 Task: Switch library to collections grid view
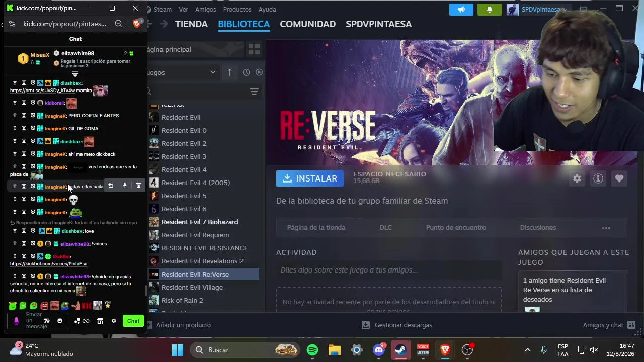point(254,49)
